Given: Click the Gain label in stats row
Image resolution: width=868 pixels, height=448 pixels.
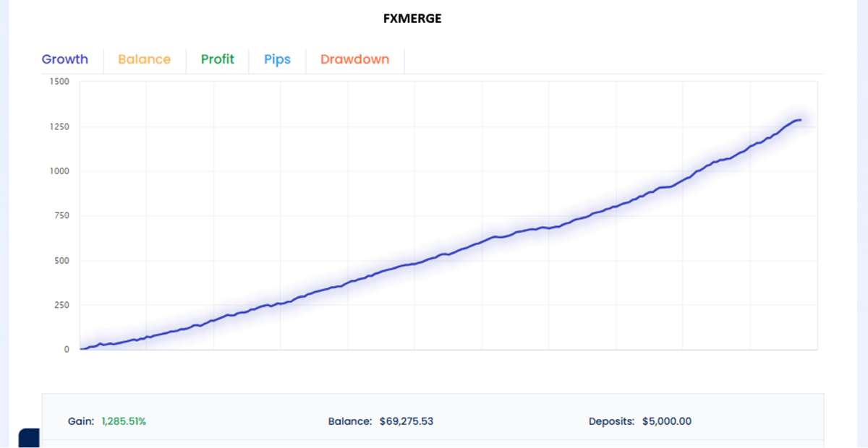Looking at the screenshot, I should pos(80,421).
